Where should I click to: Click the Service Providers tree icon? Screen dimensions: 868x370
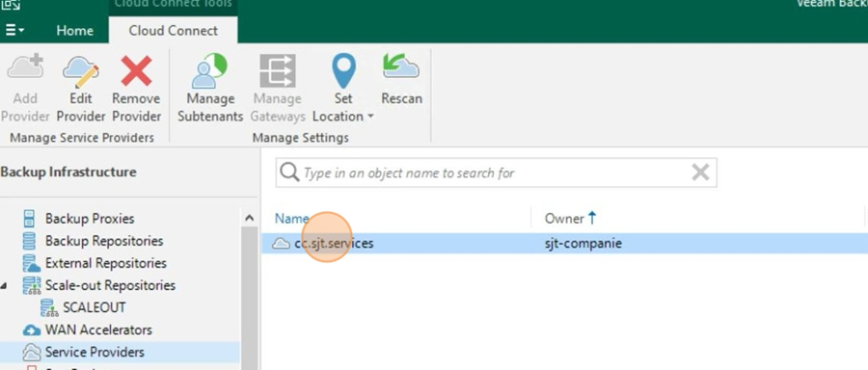tap(32, 352)
